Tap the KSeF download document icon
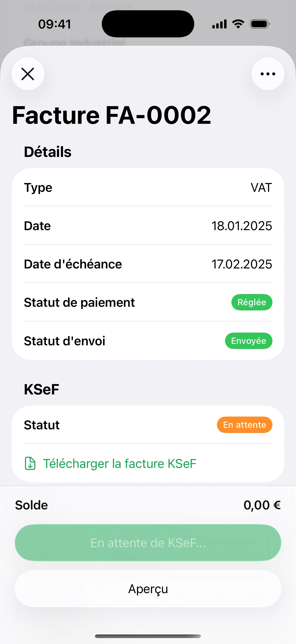Image resolution: width=296 pixels, height=644 pixels. point(30,463)
